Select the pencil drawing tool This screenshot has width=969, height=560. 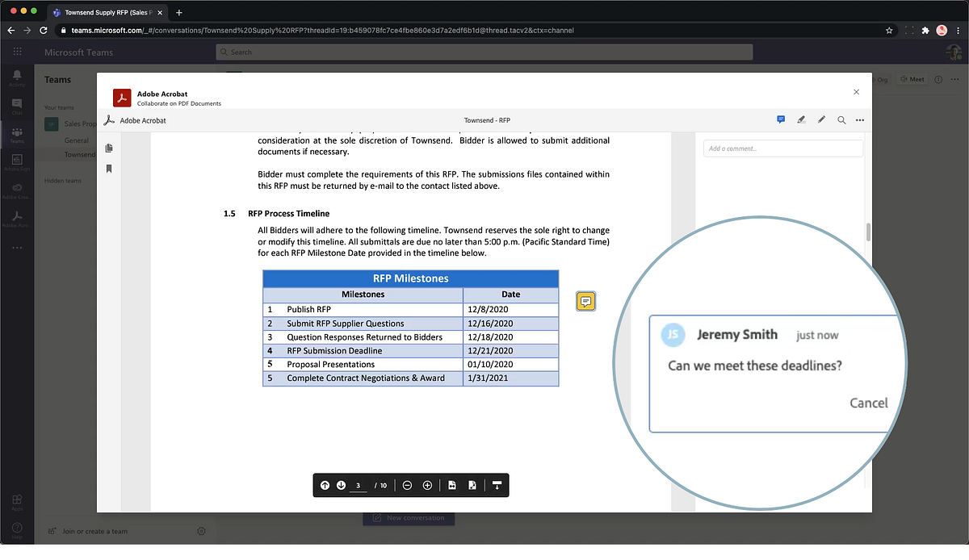pyautogui.click(x=821, y=119)
